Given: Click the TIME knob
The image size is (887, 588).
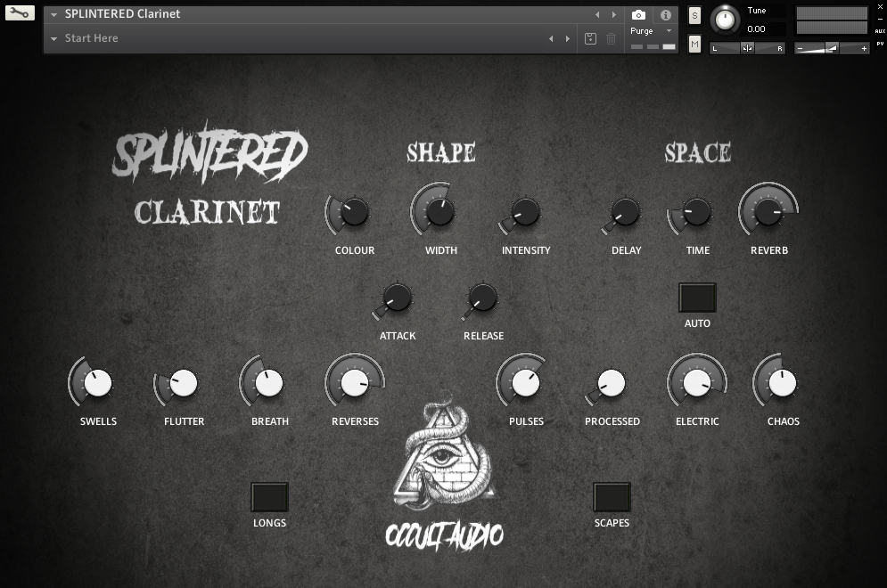Looking at the screenshot, I should pyautogui.click(x=697, y=211).
